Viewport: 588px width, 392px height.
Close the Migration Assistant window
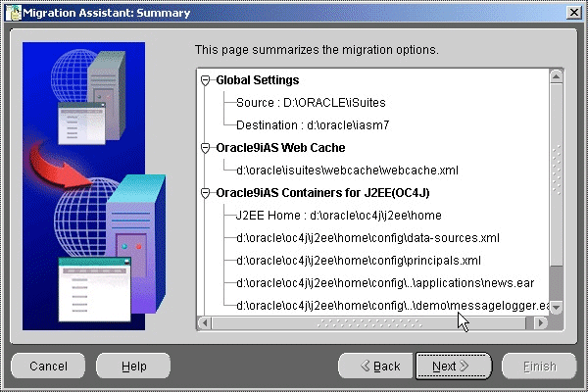click(x=573, y=13)
